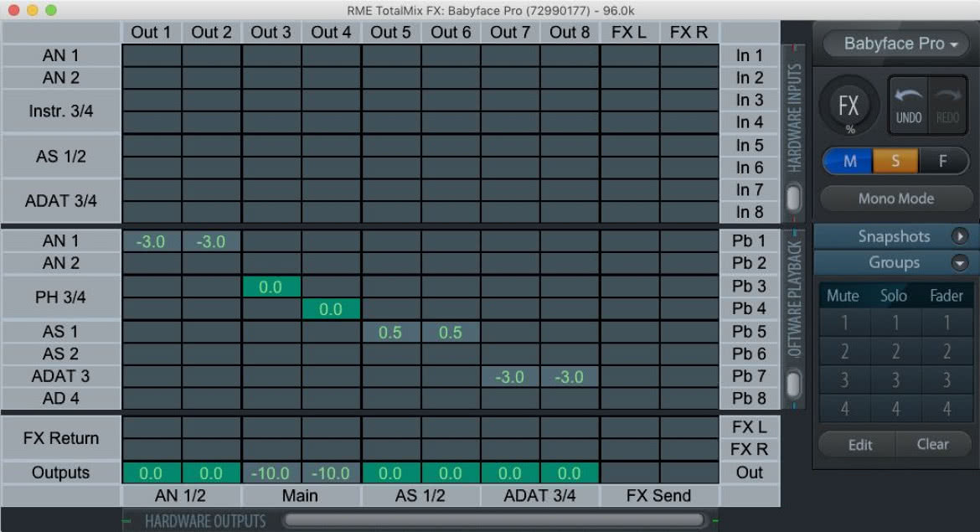Image resolution: width=980 pixels, height=532 pixels.
Task: Select Solo group 2
Action: pos(895,351)
